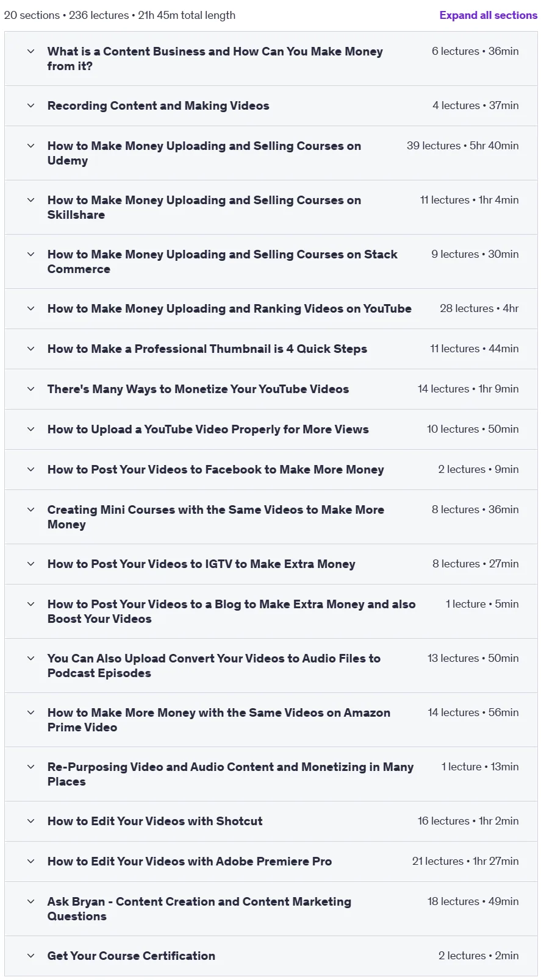Viewport: 541px width, 980px height.
Task: Open the chevron for Monetize Your YouTube Videos
Action: point(31,389)
